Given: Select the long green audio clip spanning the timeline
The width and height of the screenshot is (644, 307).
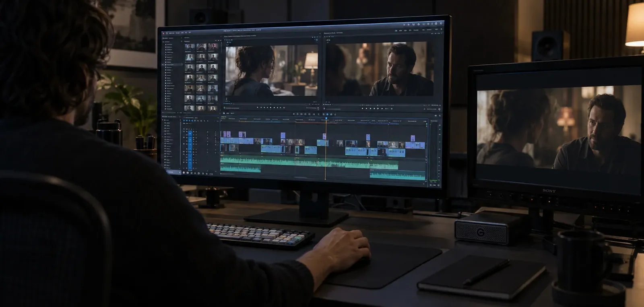Looking at the screenshot, I should pos(309,162).
